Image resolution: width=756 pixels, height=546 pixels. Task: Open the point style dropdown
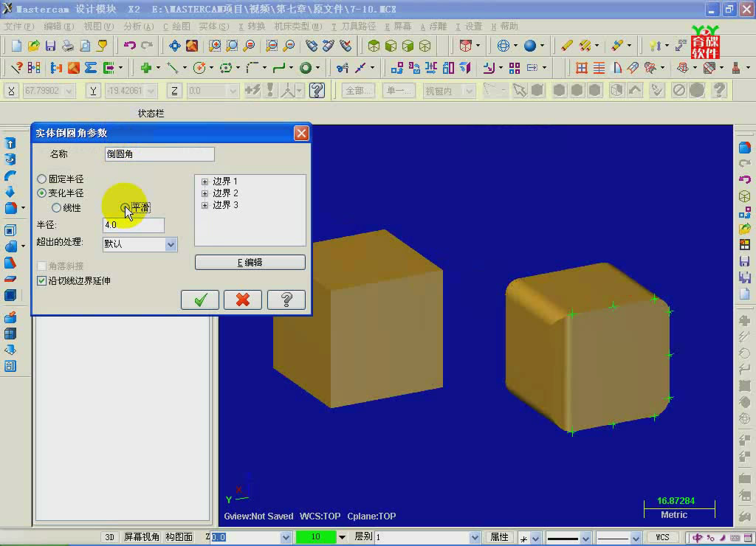click(535, 537)
